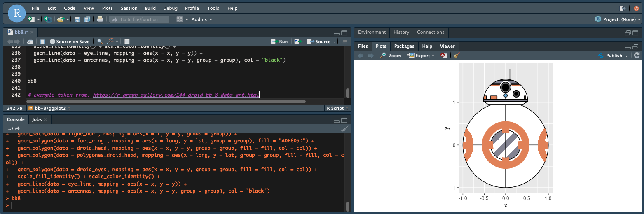
Task: Click the code tools magic wand icon
Action: tap(111, 42)
